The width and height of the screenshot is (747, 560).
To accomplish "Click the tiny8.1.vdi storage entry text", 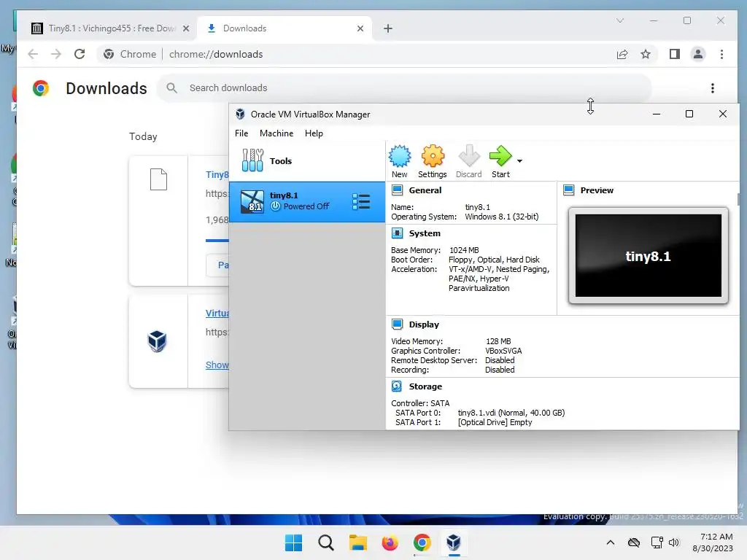I will [511, 413].
